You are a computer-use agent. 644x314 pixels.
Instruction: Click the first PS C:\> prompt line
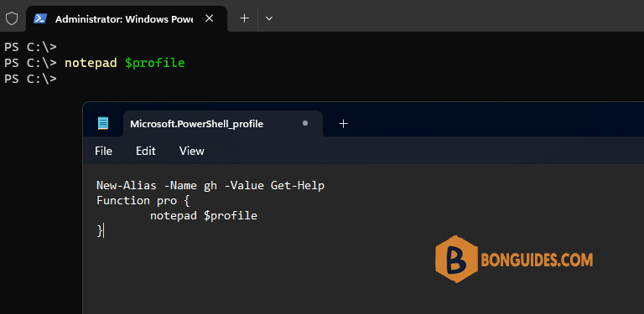point(30,47)
